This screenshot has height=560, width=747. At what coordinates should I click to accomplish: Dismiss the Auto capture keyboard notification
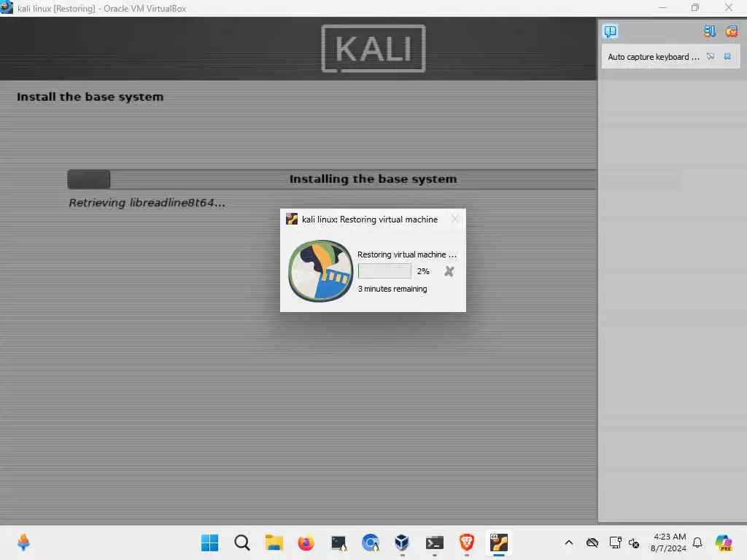pos(727,56)
